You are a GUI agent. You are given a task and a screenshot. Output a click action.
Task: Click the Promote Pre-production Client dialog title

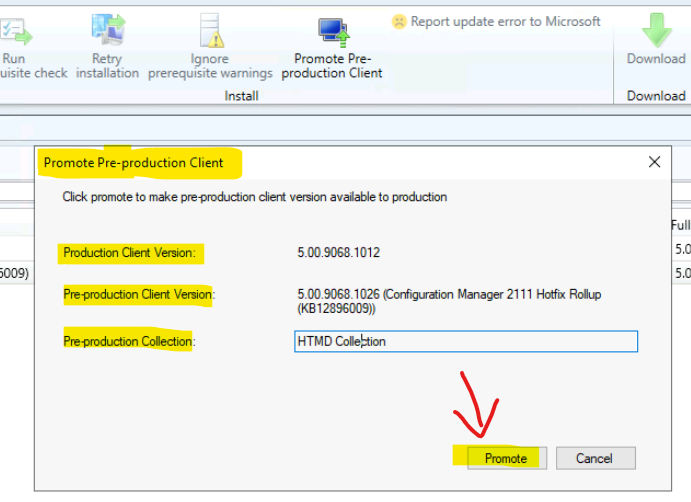coord(133,163)
